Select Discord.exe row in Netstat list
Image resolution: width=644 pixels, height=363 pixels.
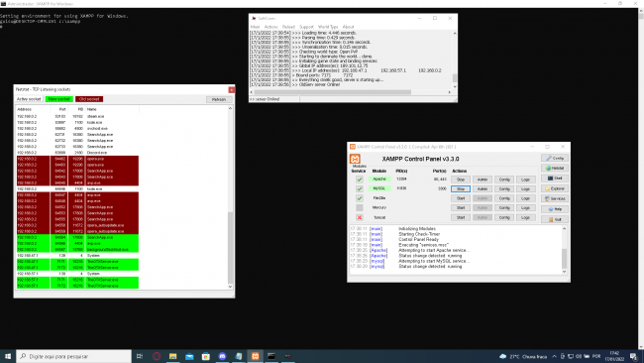pos(77,153)
